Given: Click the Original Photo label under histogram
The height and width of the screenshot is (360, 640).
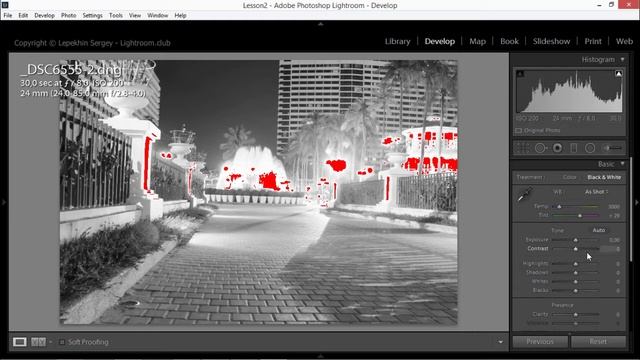Looking at the screenshot, I should pos(542,131).
